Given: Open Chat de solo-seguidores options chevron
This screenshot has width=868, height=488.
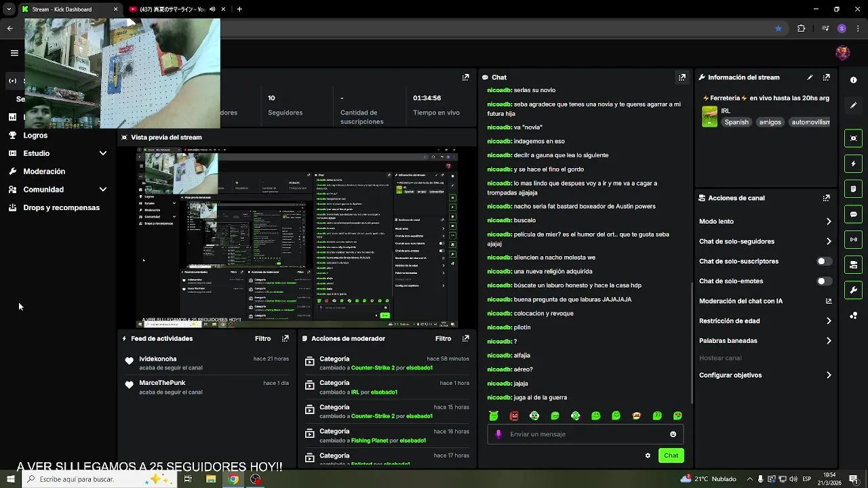Looking at the screenshot, I should [x=829, y=241].
